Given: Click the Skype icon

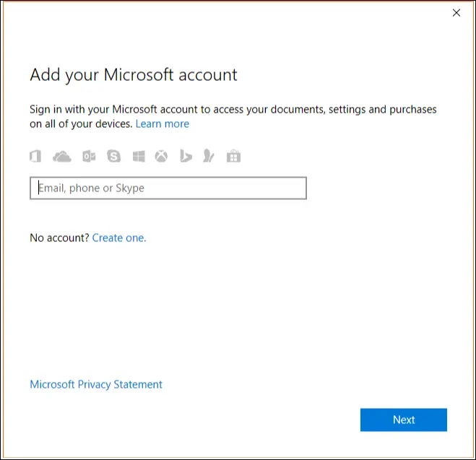Looking at the screenshot, I should [114, 156].
